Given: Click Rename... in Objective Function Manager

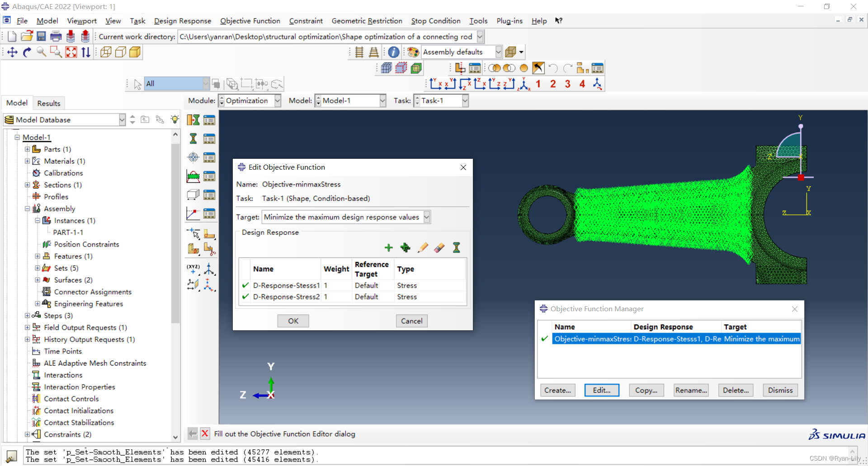Looking at the screenshot, I should (x=691, y=390).
